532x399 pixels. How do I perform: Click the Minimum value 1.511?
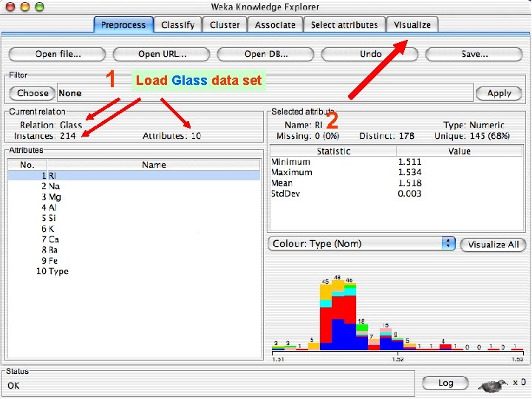[x=409, y=162]
